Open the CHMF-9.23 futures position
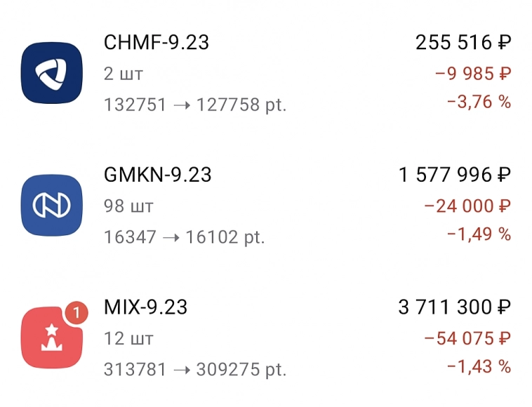 157,43
